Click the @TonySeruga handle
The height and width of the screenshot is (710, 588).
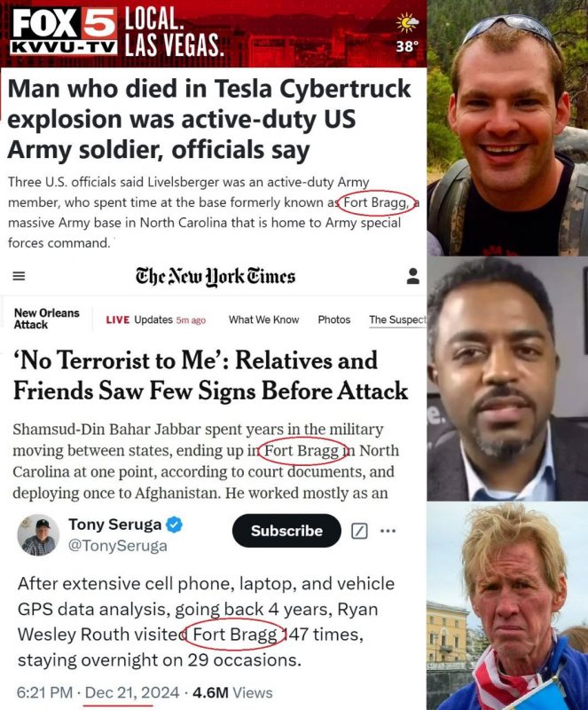pyautogui.click(x=117, y=547)
